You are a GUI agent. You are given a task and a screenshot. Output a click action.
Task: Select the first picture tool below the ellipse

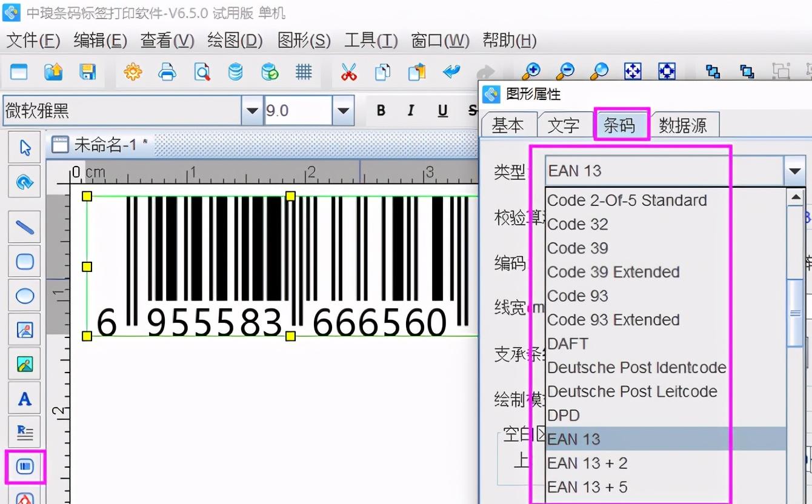click(24, 330)
